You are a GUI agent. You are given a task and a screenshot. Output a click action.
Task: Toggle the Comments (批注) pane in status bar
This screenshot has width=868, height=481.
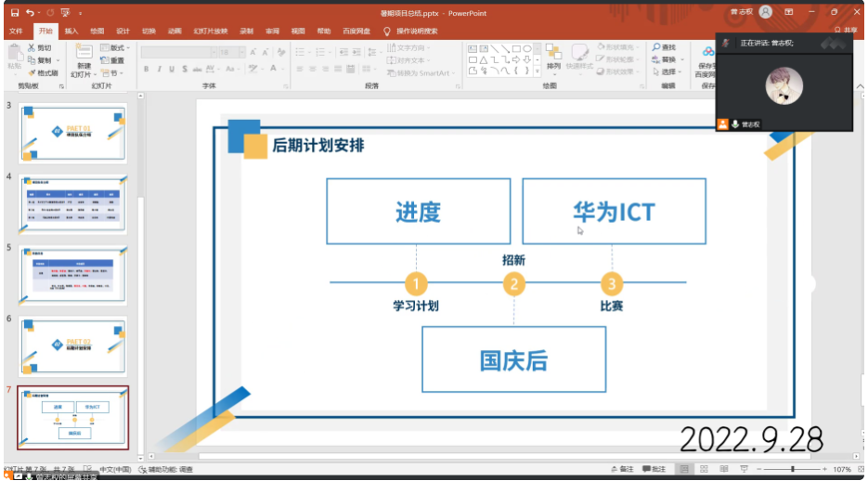point(654,470)
